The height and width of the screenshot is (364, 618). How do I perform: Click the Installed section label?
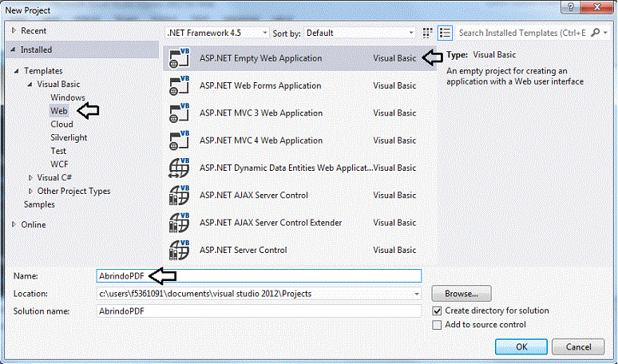point(36,50)
